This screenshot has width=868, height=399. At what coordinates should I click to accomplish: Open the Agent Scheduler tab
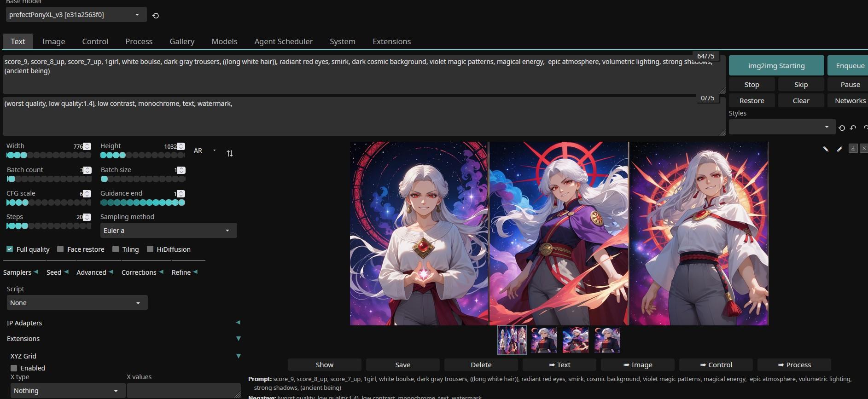tap(283, 41)
